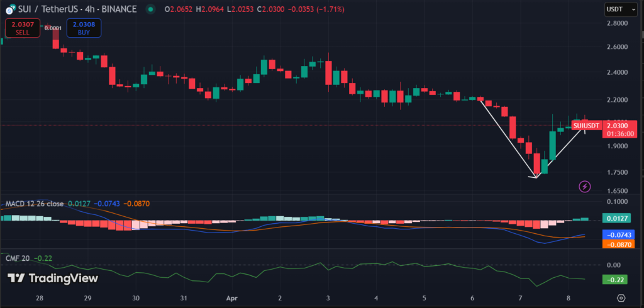Select the CMF 20 indicator legend
This screenshot has width=644, height=308.
[18, 258]
